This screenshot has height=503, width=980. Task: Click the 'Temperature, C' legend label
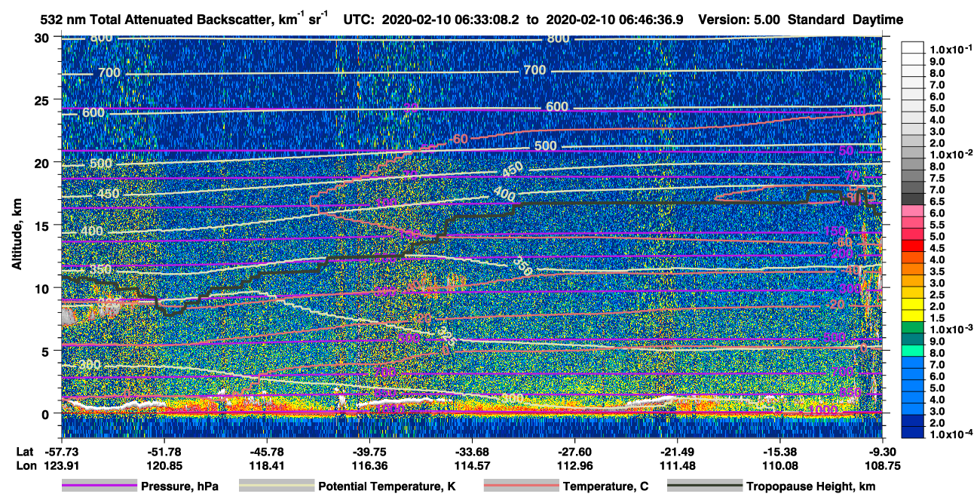coord(605,487)
